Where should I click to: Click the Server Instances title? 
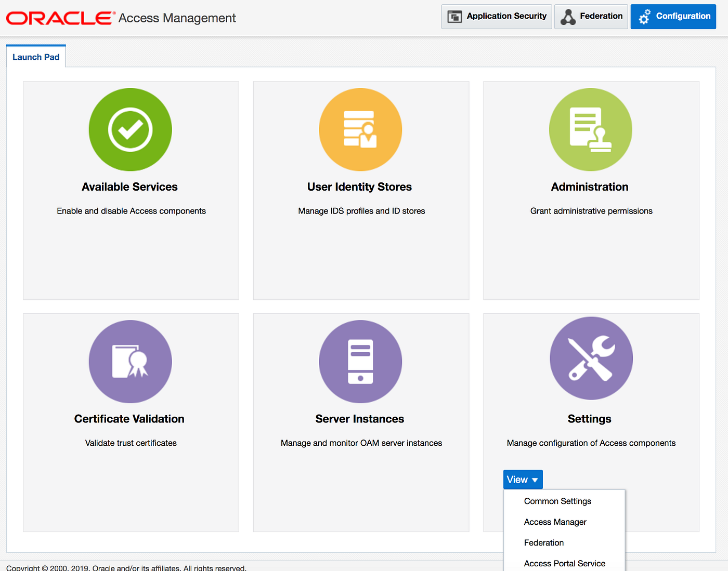pyautogui.click(x=360, y=419)
